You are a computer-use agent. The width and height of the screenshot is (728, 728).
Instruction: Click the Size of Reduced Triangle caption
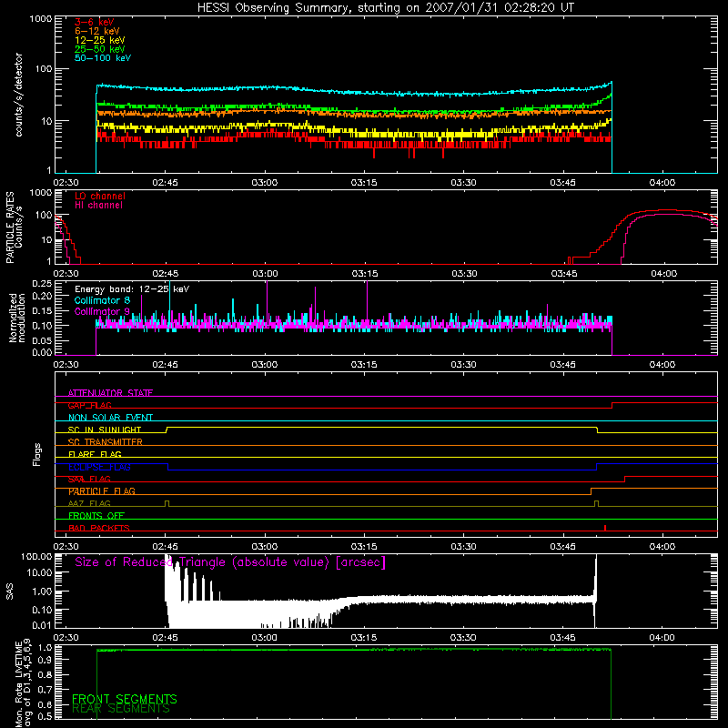tap(230, 562)
